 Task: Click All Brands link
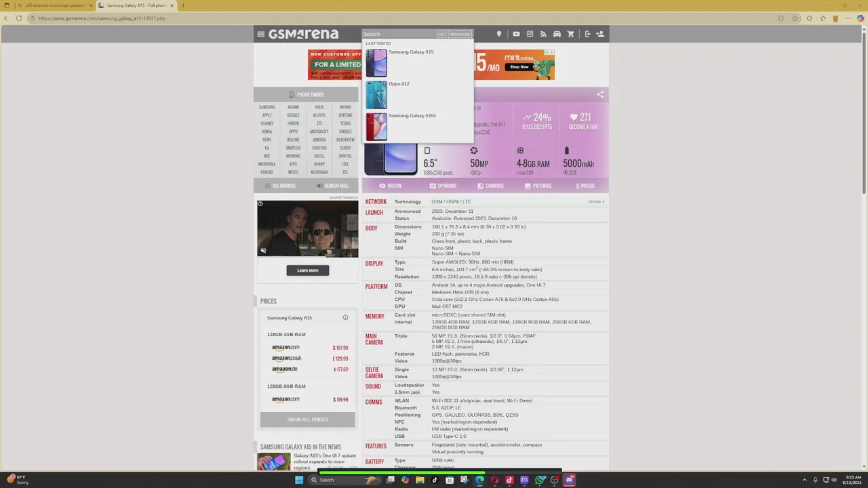(280, 186)
